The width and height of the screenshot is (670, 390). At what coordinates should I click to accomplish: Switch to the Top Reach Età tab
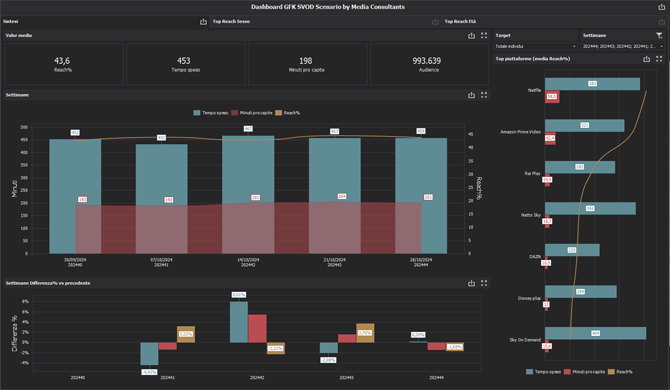click(460, 21)
